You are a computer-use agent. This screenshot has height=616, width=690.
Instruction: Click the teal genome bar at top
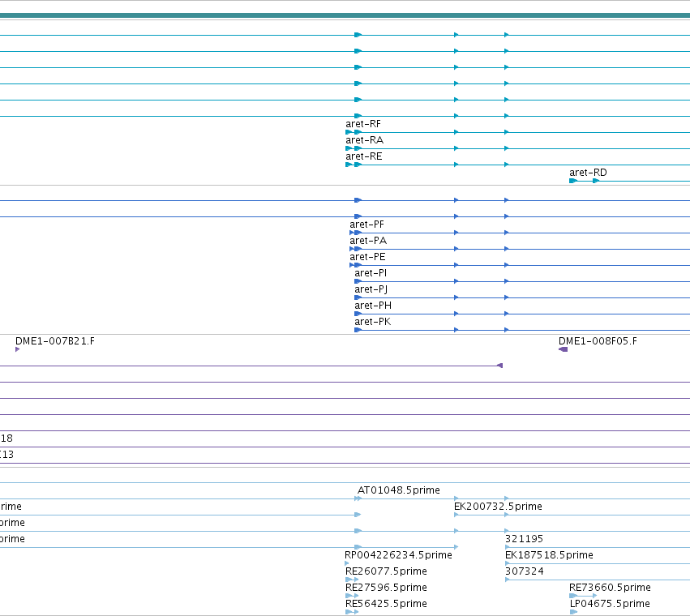[345, 15]
